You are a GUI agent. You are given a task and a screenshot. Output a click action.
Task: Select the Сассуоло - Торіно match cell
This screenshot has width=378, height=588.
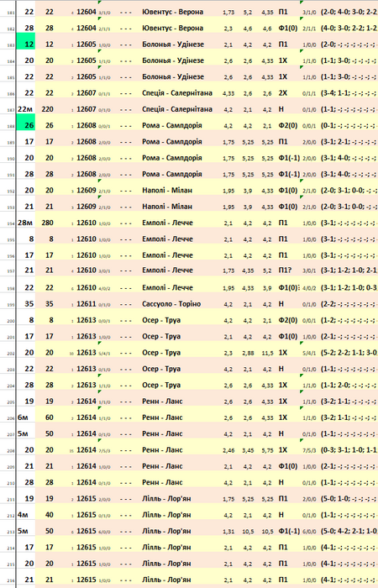click(171, 304)
